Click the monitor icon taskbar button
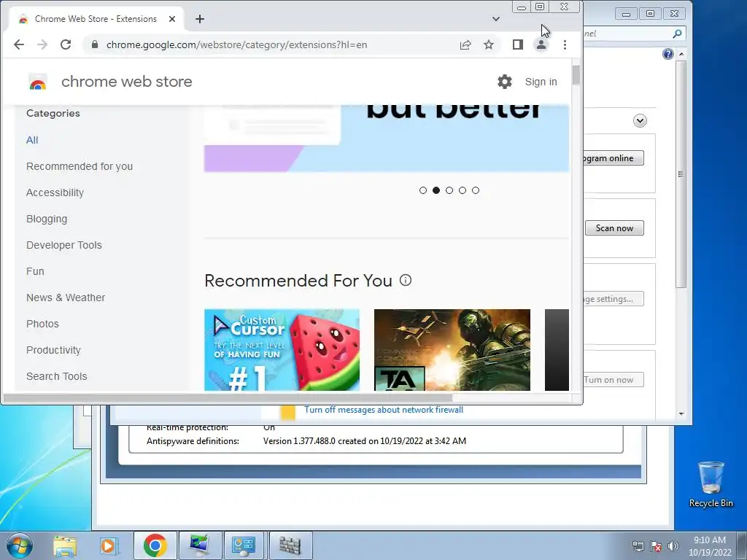The image size is (747, 560). point(199,545)
